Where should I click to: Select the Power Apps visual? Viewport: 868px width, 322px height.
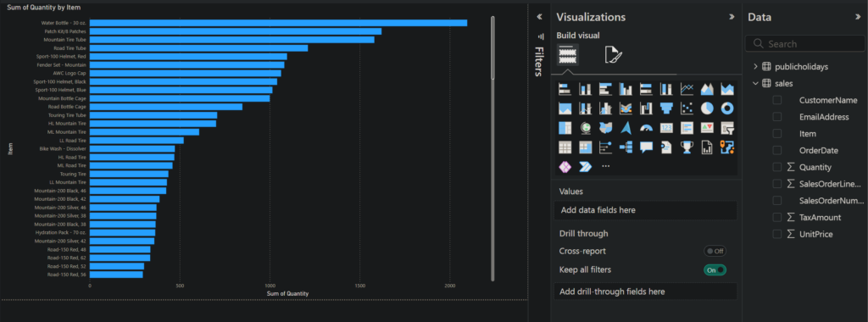(565, 167)
